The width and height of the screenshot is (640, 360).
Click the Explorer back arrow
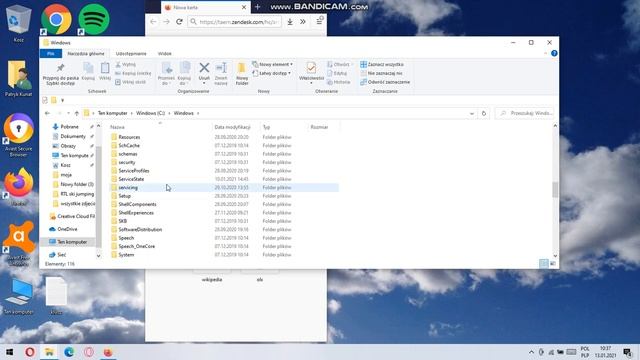coord(47,113)
